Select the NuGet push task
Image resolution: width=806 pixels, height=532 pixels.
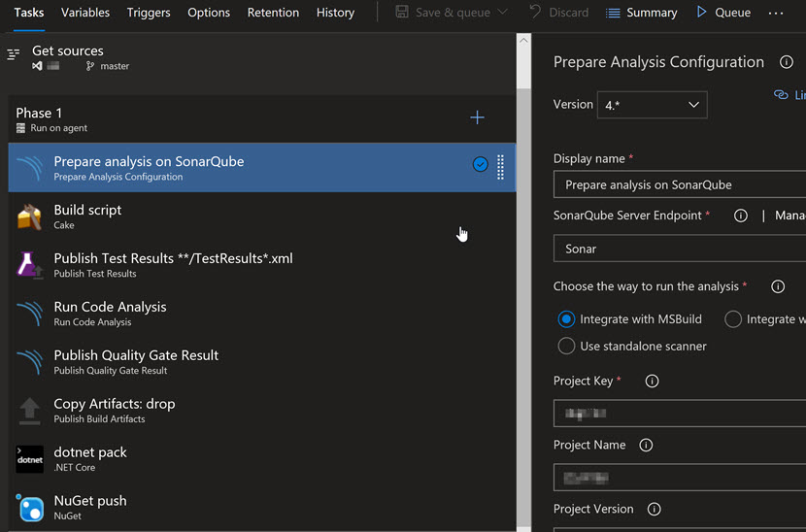(261, 508)
